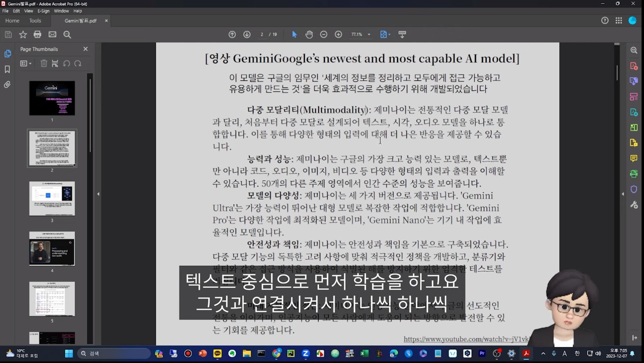Screen dimensions: 644x363
Task: Open the account profile avatar
Action: (632, 21)
